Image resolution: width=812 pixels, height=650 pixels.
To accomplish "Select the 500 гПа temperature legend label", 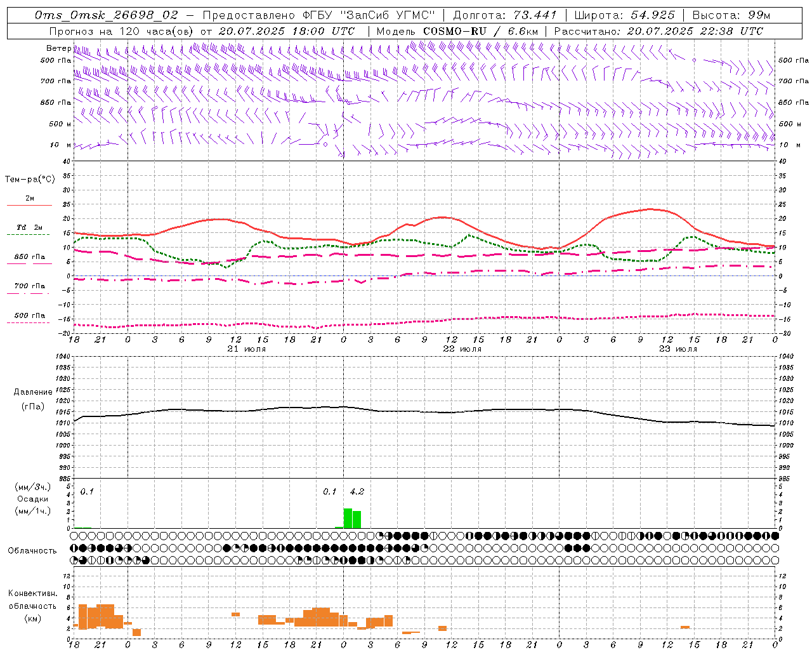I will [x=30, y=315].
